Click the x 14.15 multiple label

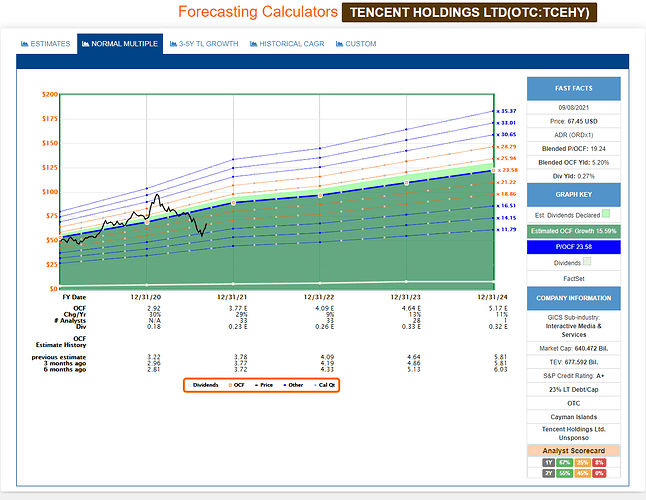tap(506, 218)
